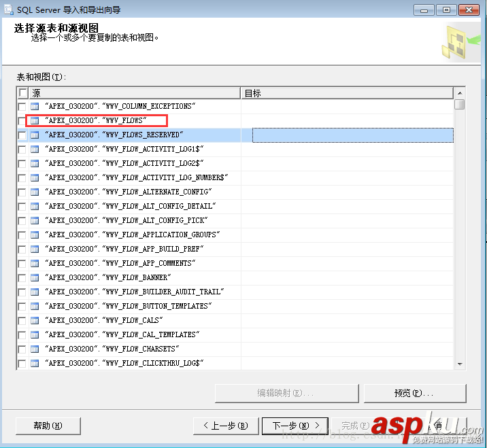Open help with 帮助(H) button
487x448 pixels.
pos(48,426)
